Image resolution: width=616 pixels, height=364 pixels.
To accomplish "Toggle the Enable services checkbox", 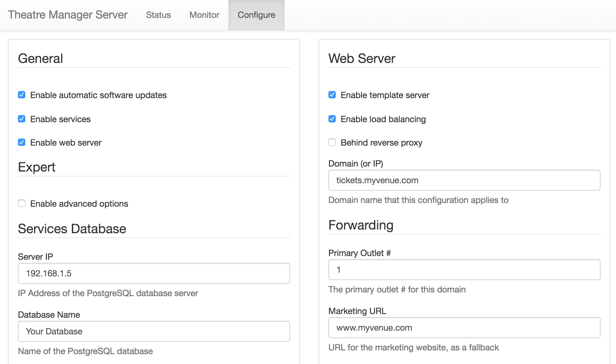I will pos(22,119).
